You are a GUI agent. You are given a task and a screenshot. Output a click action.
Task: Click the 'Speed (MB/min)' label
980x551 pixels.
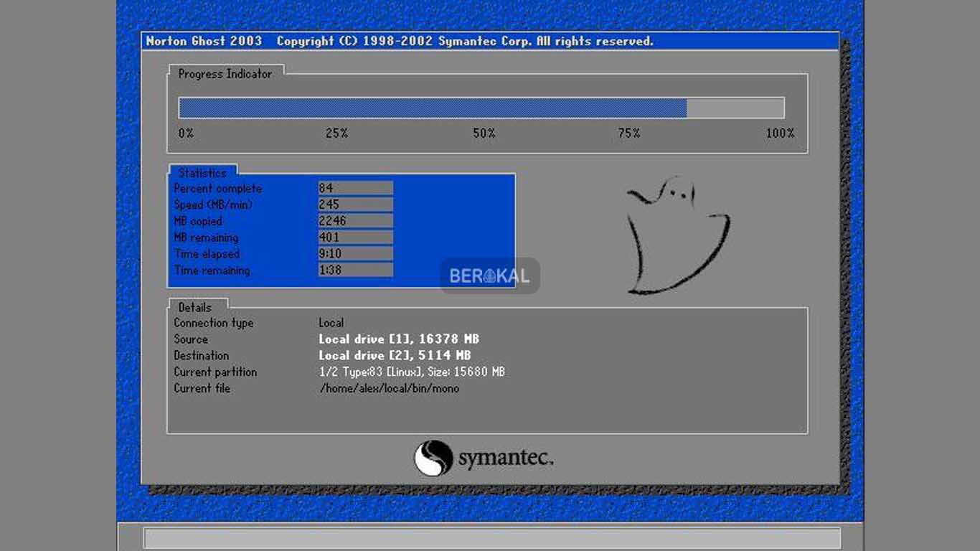(213, 205)
